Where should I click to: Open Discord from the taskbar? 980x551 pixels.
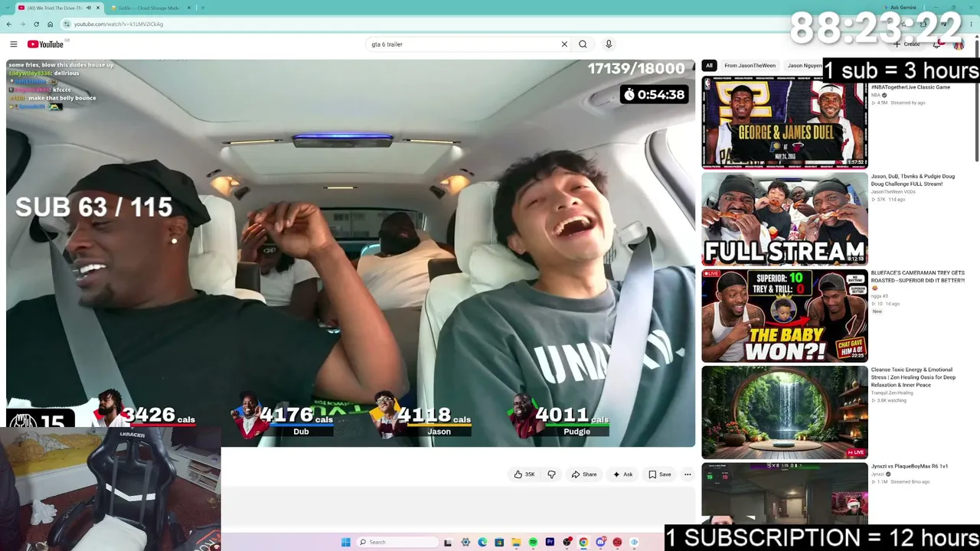coord(600,542)
